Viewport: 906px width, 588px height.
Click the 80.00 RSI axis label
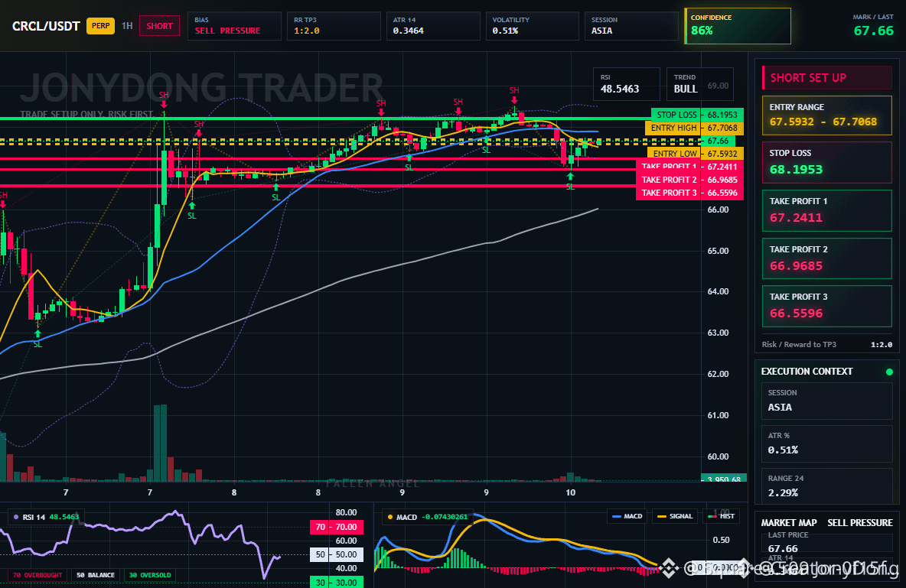tap(346, 512)
